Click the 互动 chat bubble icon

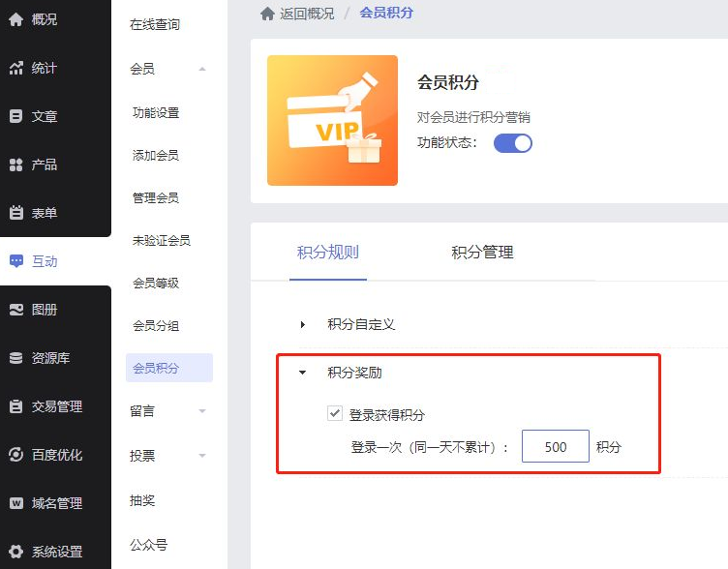(x=15, y=261)
